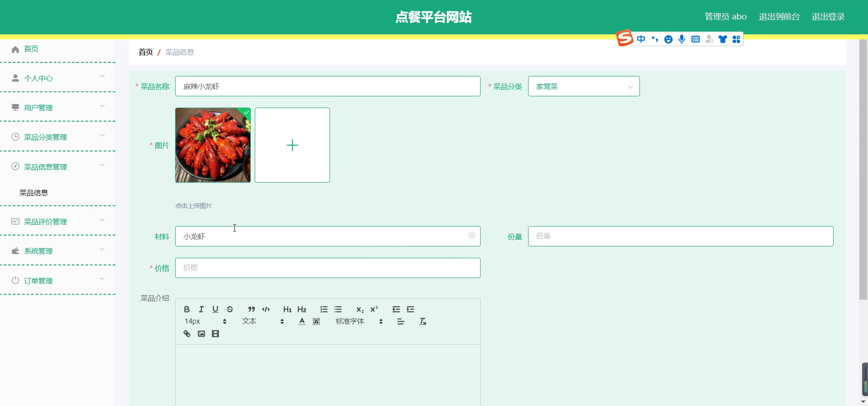The width and height of the screenshot is (868, 406).
Task: Toggle underline formatting in the editor
Action: pyautogui.click(x=215, y=309)
